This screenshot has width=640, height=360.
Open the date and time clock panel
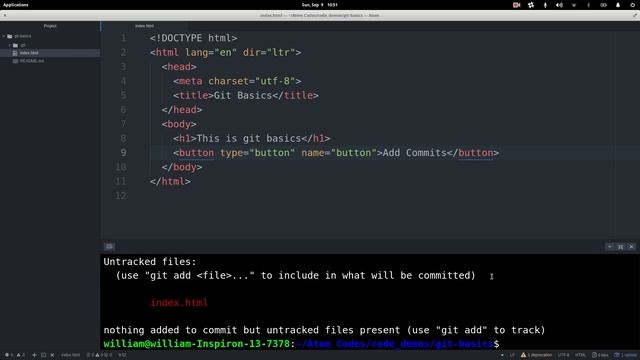pyautogui.click(x=320, y=5)
